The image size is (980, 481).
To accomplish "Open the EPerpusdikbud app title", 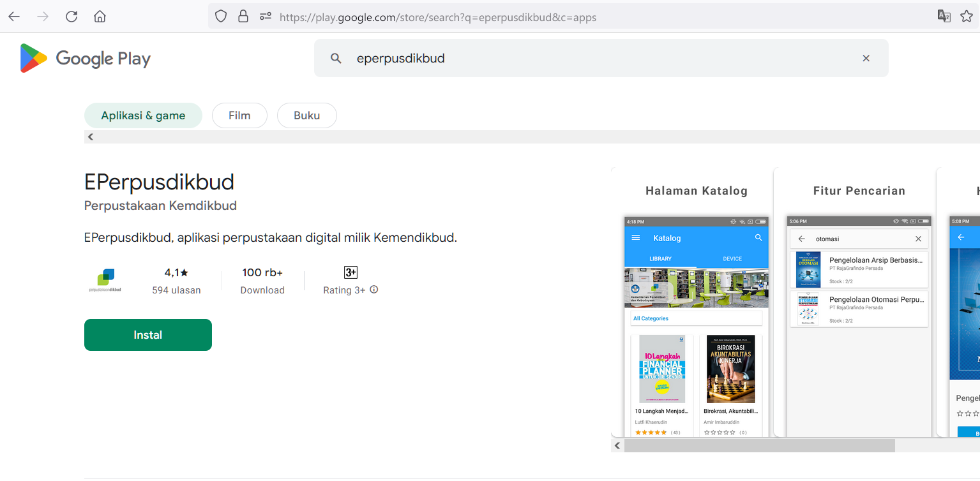I will pos(159,182).
